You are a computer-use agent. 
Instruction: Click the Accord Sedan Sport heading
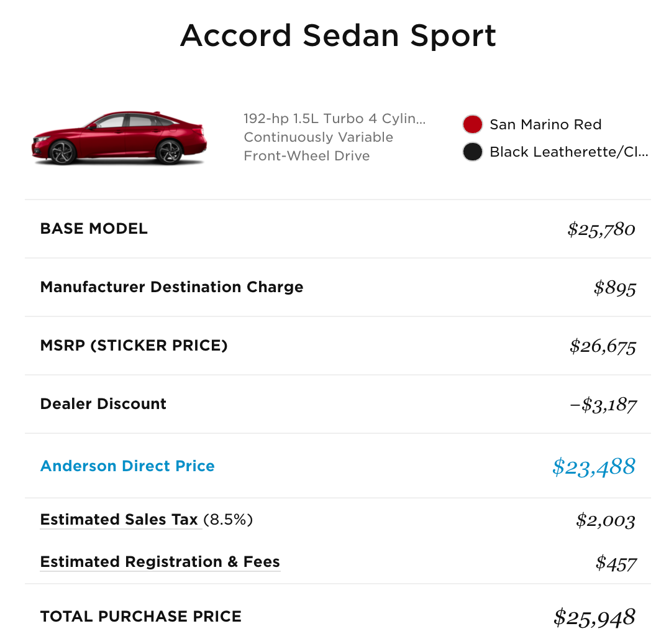[338, 35]
